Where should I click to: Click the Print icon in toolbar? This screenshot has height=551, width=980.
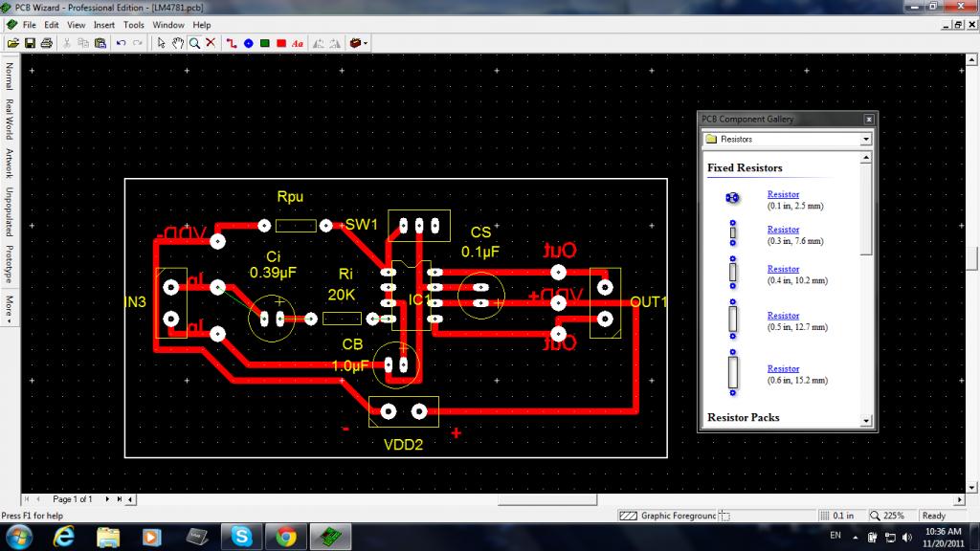pos(46,43)
